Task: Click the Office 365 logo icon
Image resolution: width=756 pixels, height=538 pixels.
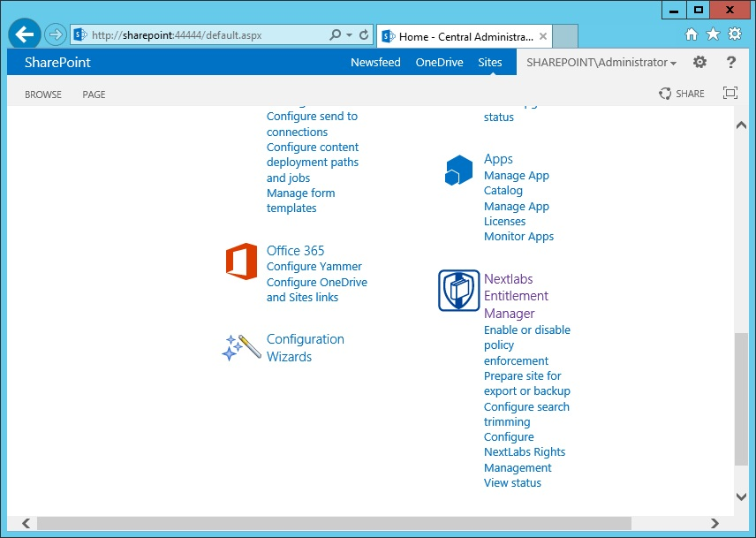Action: pyautogui.click(x=241, y=261)
